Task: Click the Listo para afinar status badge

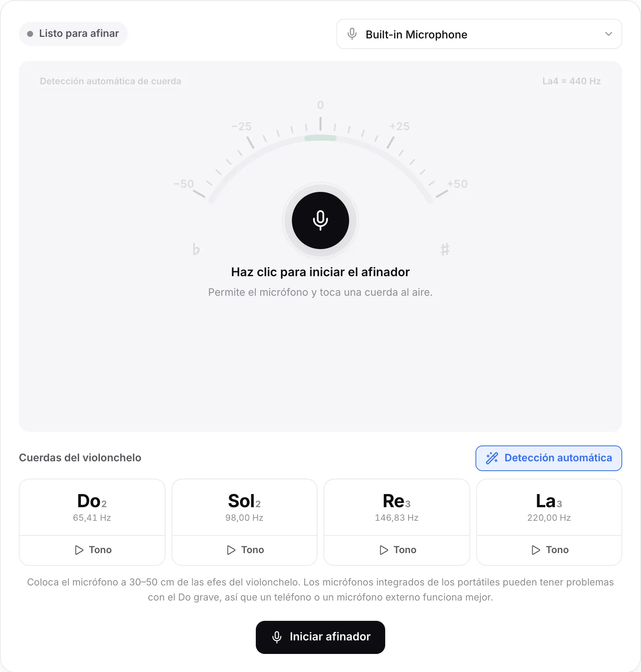Action: [x=73, y=34]
